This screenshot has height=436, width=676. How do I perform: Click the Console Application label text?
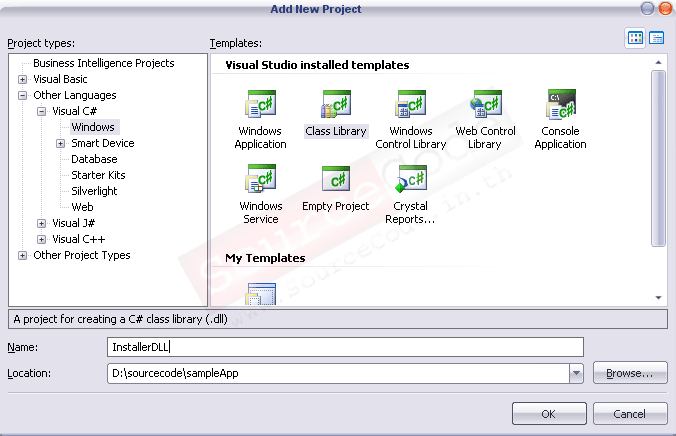tap(560, 138)
